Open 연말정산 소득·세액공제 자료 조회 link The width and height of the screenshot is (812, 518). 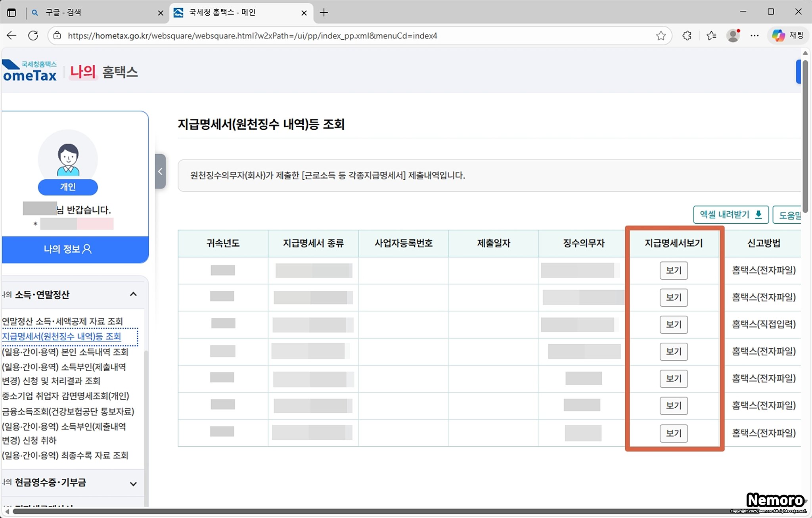(x=63, y=321)
